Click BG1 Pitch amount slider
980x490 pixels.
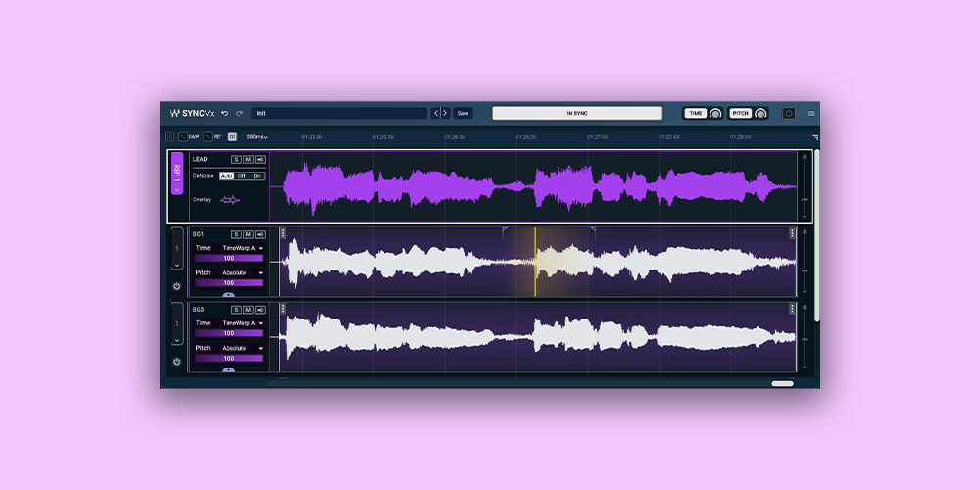(228, 283)
